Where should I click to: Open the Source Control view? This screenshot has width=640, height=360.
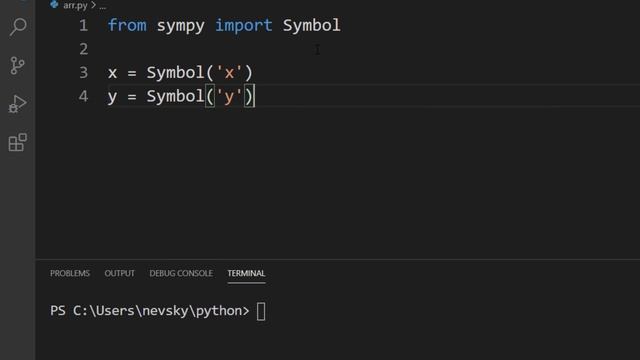(17, 65)
